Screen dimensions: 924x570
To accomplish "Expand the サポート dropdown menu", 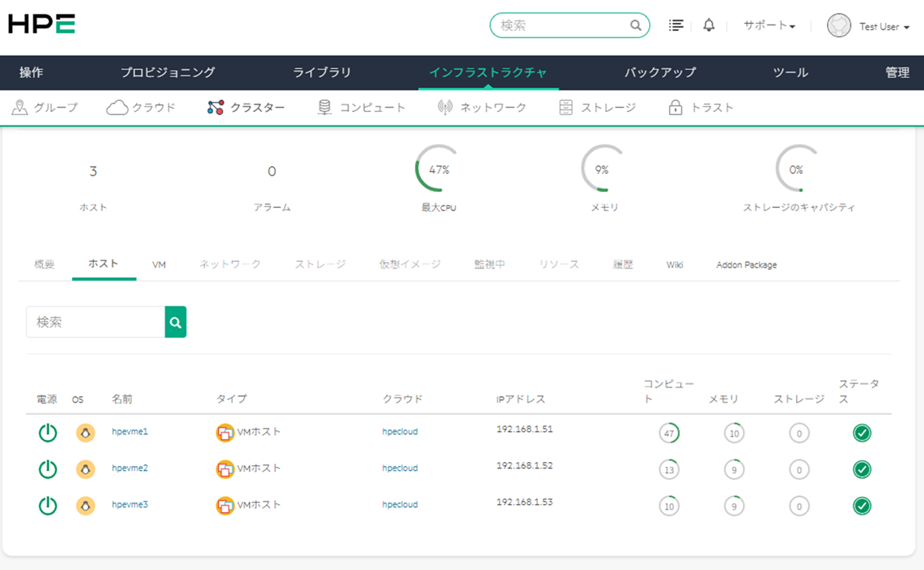I will tap(769, 25).
